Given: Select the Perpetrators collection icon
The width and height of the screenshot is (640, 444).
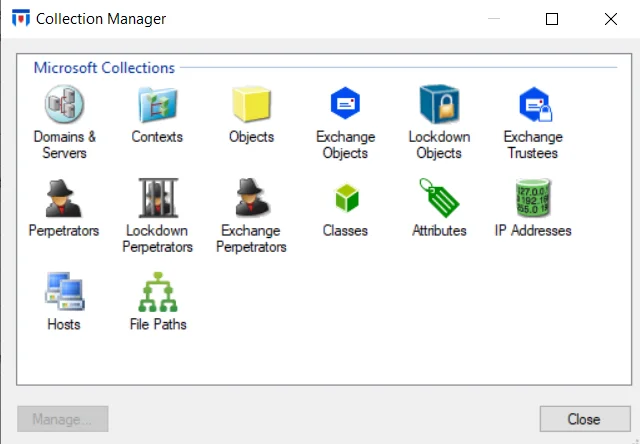Looking at the screenshot, I should pyautogui.click(x=63, y=198).
